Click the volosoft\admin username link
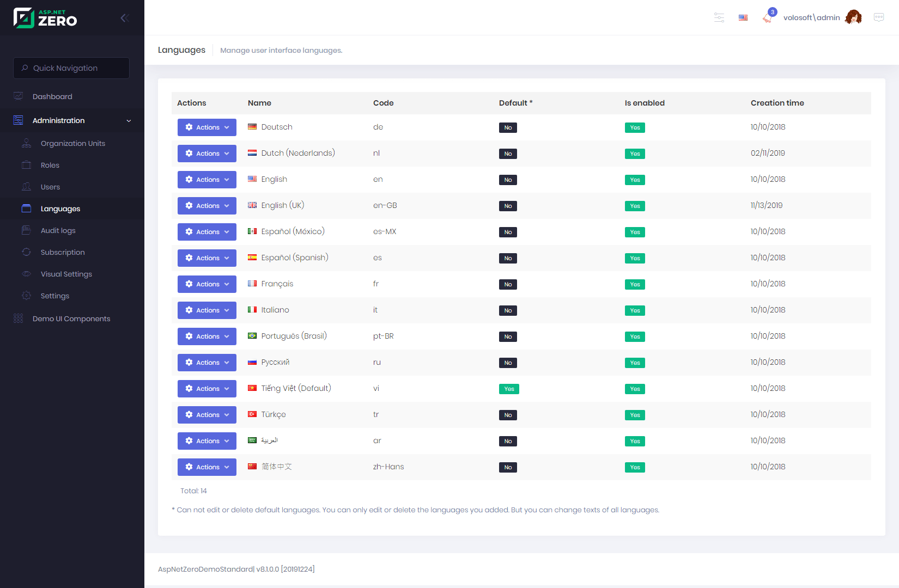Image resolution: width=899 pixels, height=588 pixels. 811,18
